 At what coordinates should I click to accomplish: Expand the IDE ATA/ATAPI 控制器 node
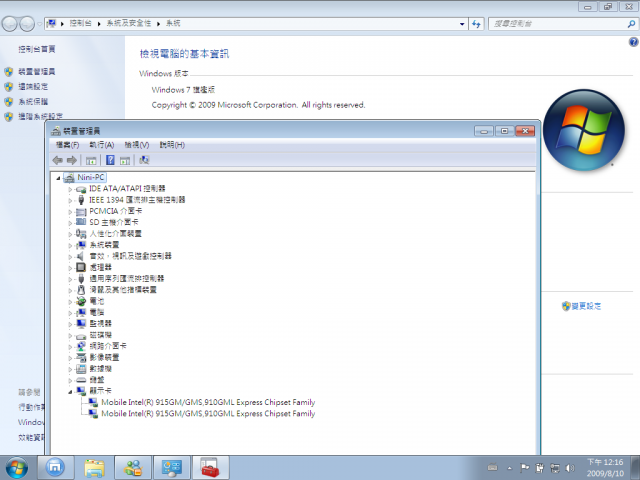point(70,189)
